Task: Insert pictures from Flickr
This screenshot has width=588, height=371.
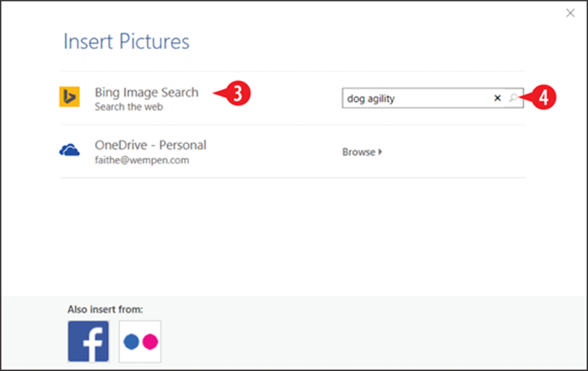Action: pyautogui.click(x=139, y=341)
